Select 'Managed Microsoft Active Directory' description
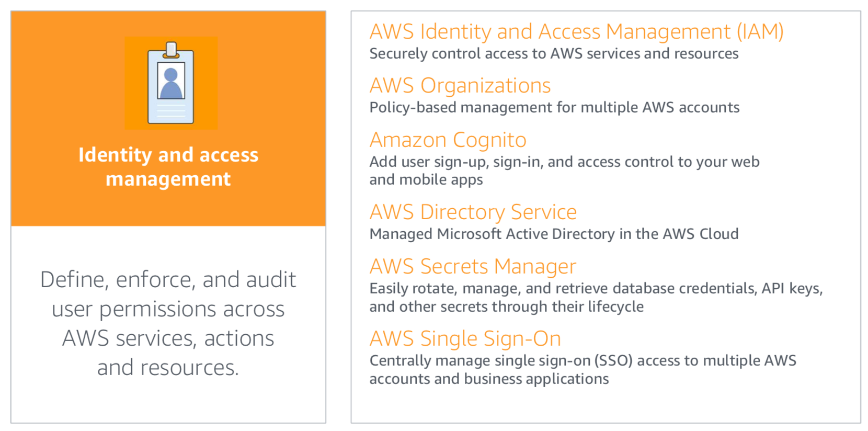 pos(554,234)
